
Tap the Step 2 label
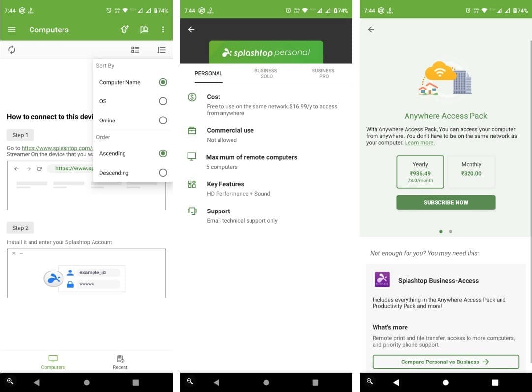(20, 228)
